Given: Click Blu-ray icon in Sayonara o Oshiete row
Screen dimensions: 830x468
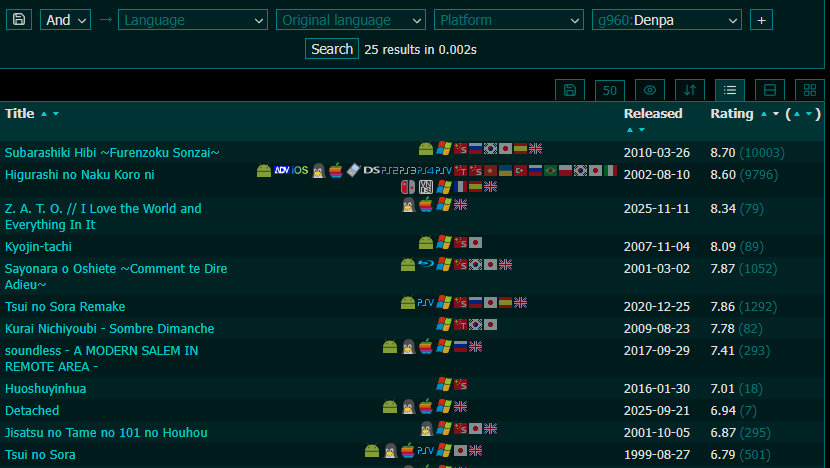Looking at the screenshot, I should click(x=426, y=264).
